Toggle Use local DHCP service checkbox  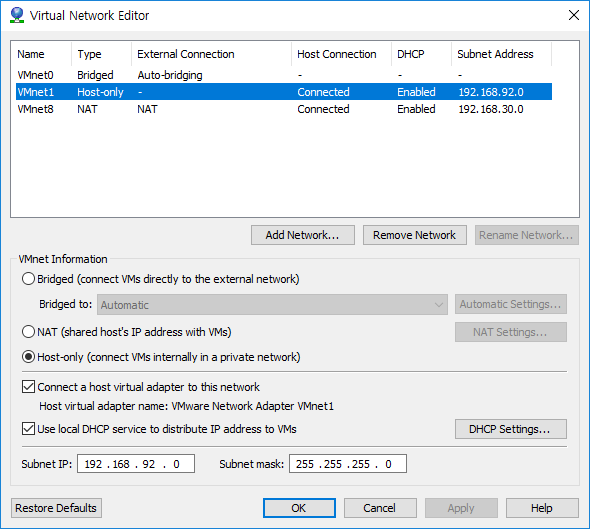coord(29,429)
